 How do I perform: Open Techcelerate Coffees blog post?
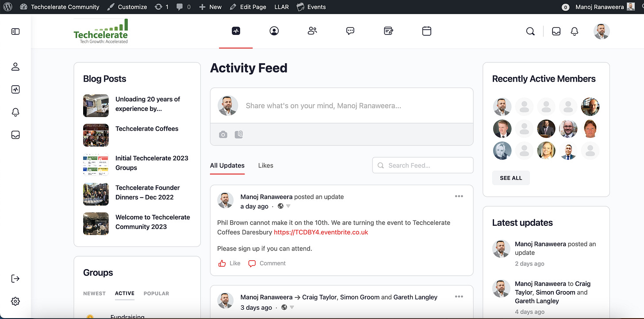[x=147, y=129]
